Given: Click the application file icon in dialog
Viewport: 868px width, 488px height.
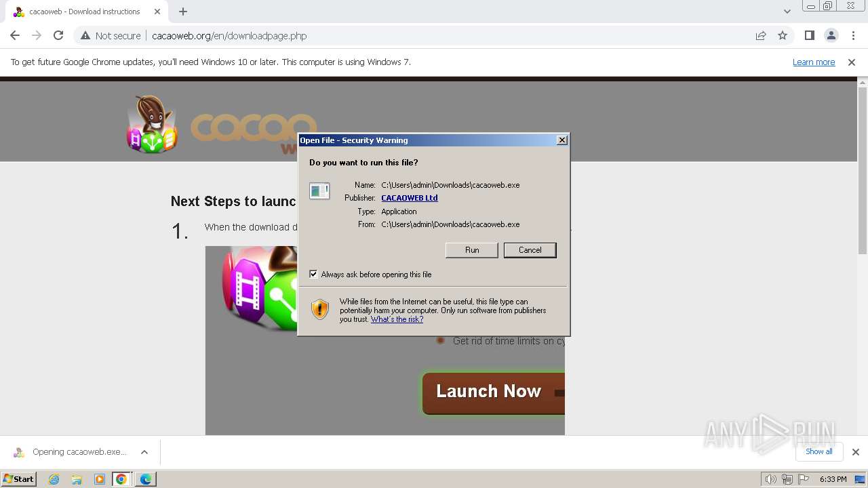Looking at the screenshot, I should [319, 191].
